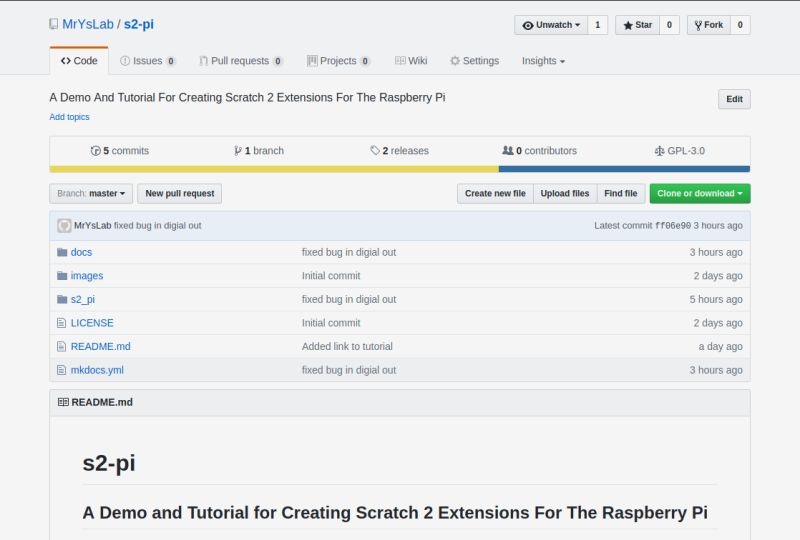Open the MrYsLab owner link

[88, 24]
